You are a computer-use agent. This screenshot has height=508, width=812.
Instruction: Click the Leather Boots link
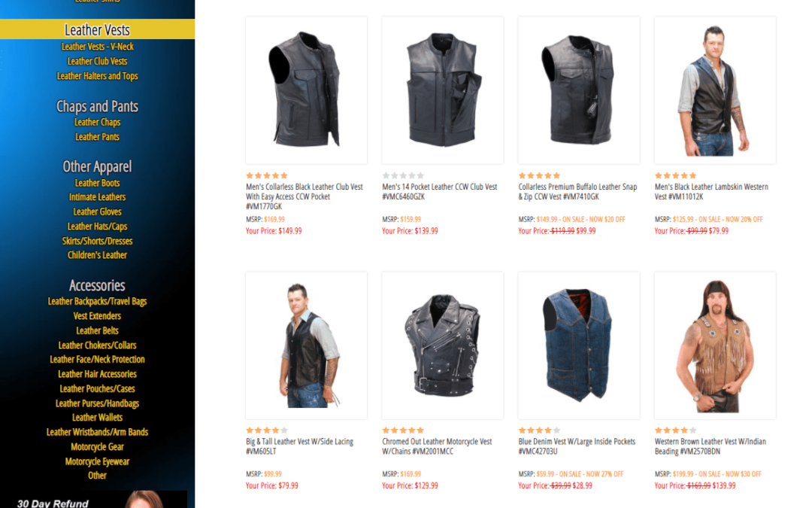(97, 183)
